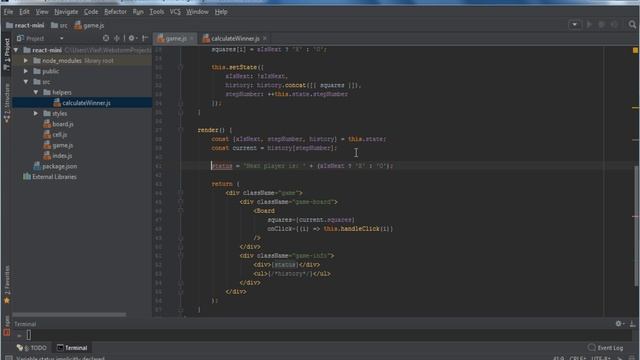Open the View menu
The height and width of the screenshot is (360, 640).
pos(42,12)
